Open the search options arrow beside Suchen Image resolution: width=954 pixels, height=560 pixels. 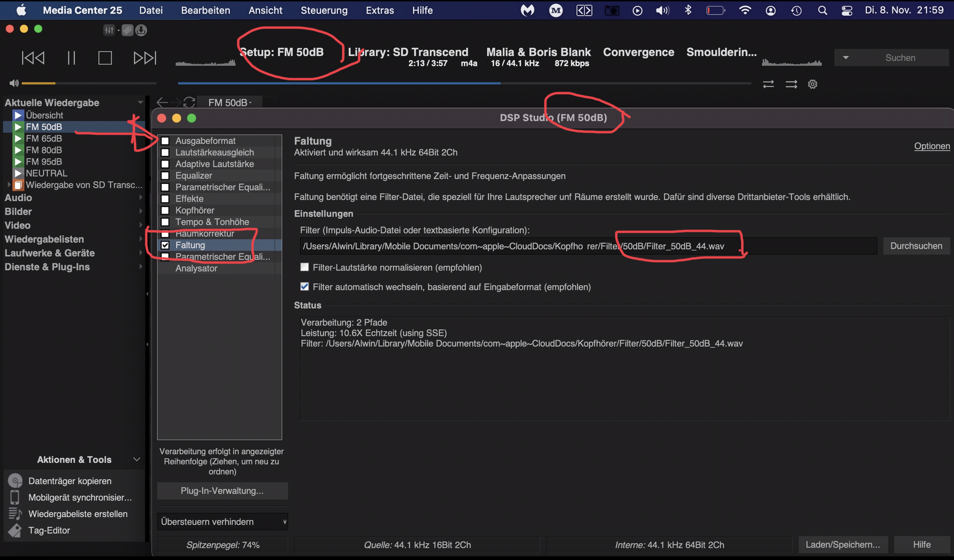(846, 58)
